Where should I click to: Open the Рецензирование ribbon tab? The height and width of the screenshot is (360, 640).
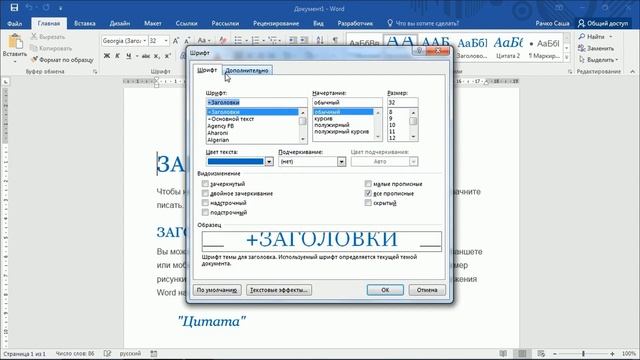tap(276, 23)
